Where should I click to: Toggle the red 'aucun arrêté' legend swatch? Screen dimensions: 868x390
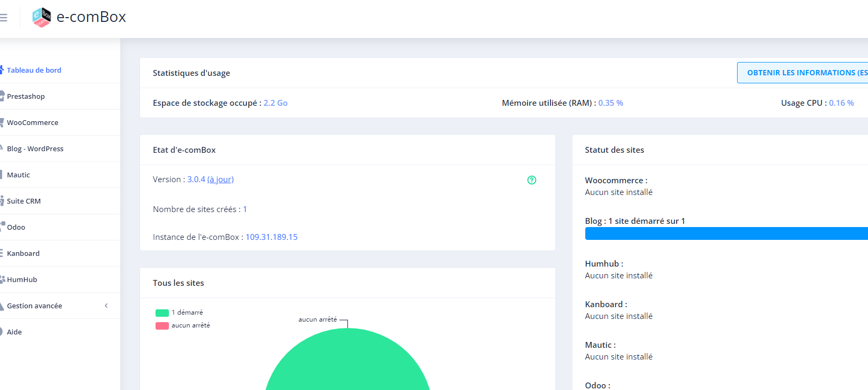162,325
